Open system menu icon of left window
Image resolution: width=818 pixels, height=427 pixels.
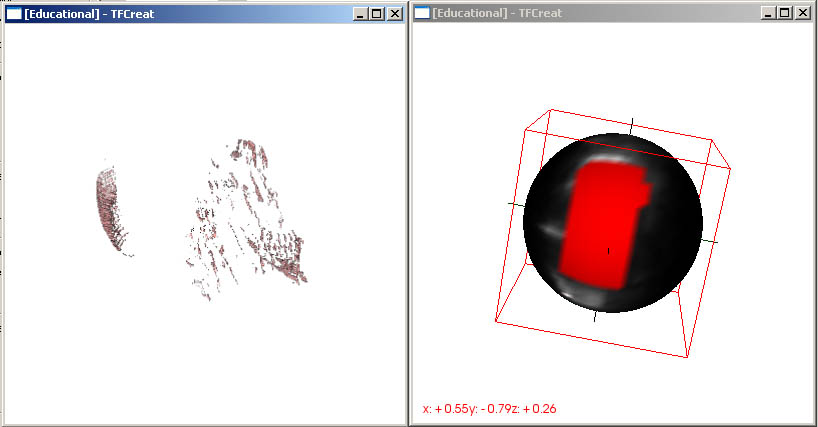[14, 14]
